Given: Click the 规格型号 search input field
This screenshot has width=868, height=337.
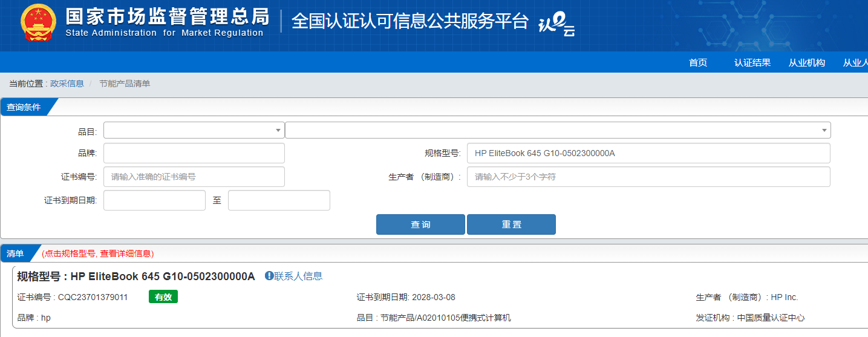Looking at the screenshot, I should 648,153.
